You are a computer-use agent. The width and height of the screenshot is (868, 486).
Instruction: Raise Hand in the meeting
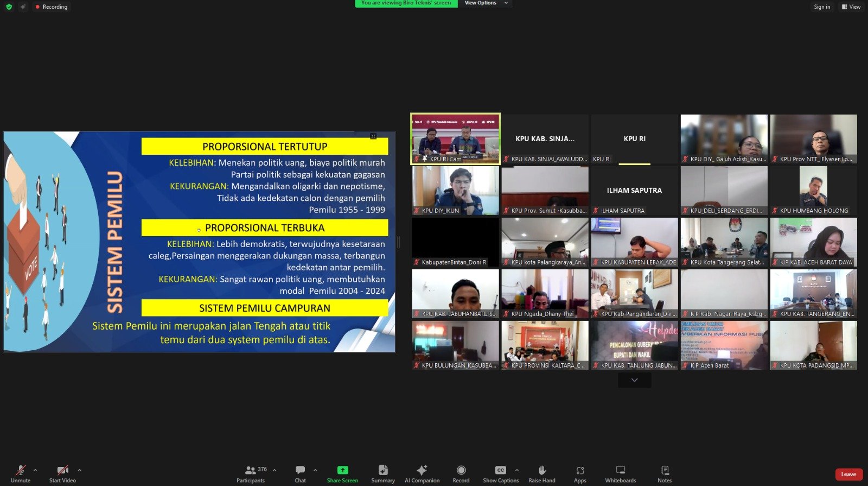(541, 473)
